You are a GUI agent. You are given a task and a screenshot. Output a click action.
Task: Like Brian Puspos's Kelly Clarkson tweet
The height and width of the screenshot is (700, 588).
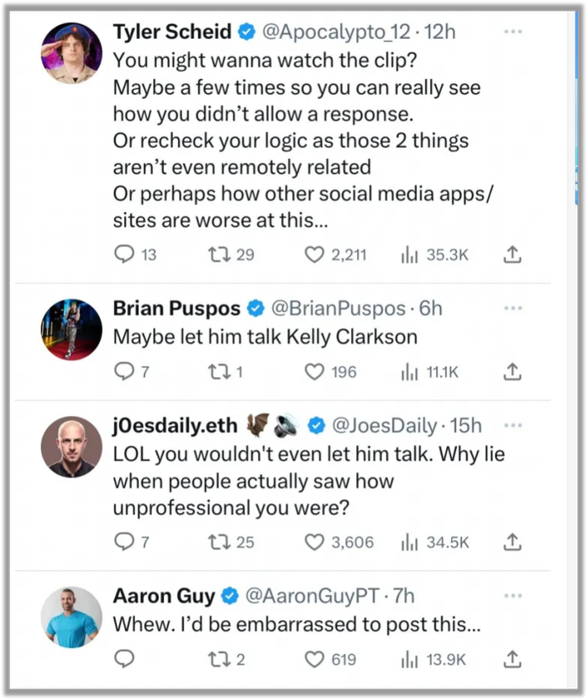pyautogui.click(x=314, y=371)
